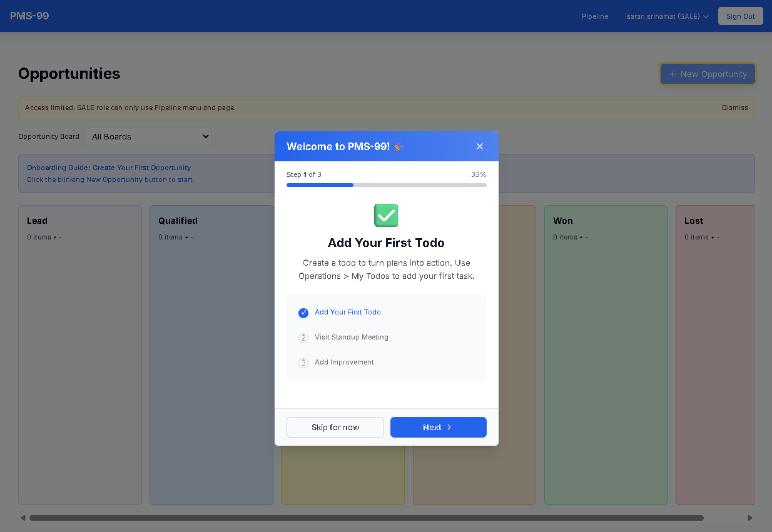The image size is (772, 532).
Task: Click the left arrow of the horizontal scrollbar
Action: click(x=23, y=518)
